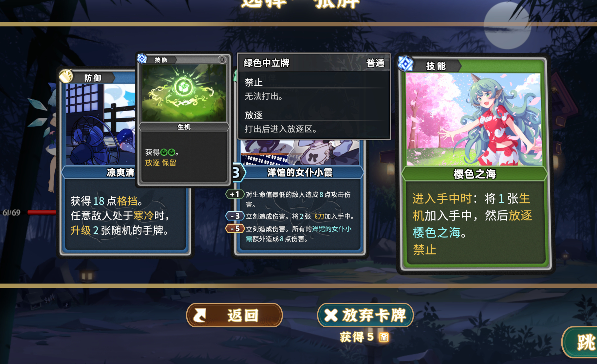This screenshot has width=597, height=364.
Task: Click the shield icon on 防御 card
Action: (x=66, y=76)
